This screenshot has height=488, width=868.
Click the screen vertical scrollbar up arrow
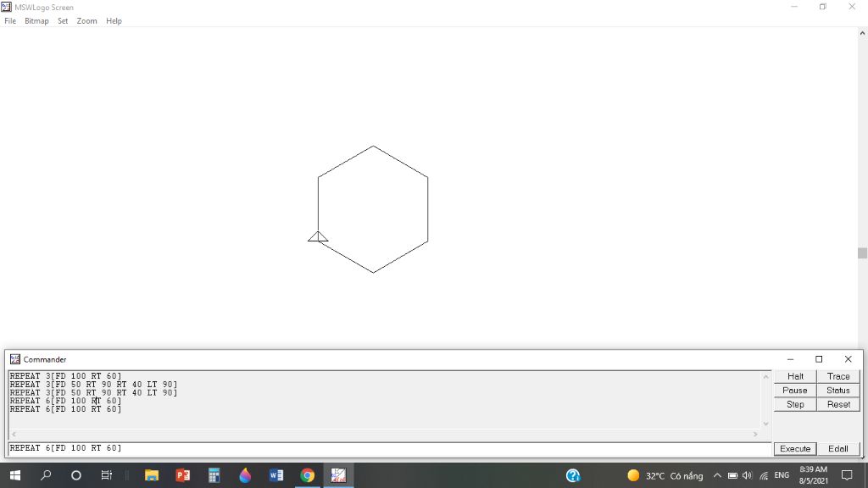tap(862, 33)
